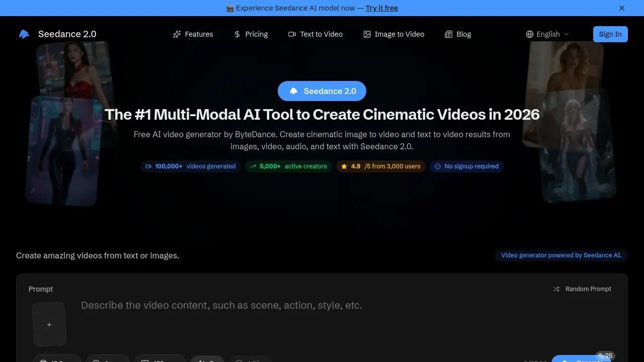Click the Seedance 2.0 logo in the header
Viewport: 644px width, 362px height.
(57, 34)
